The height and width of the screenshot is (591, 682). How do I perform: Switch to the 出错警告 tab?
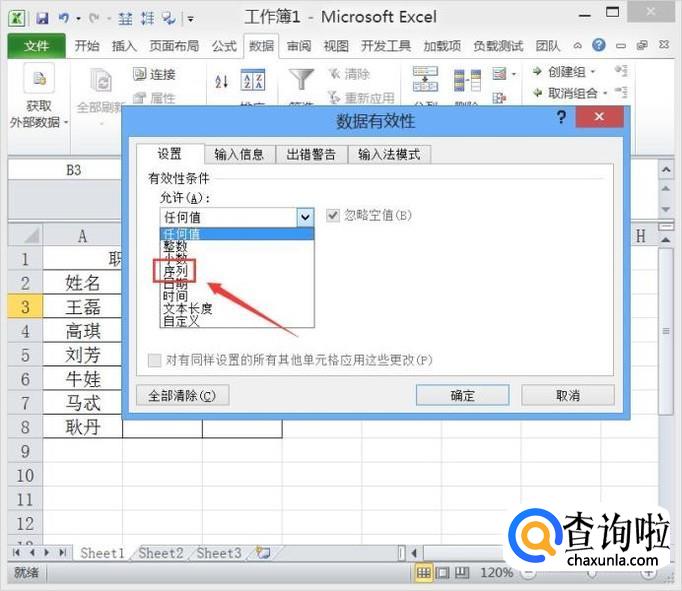tap(311, 154)
